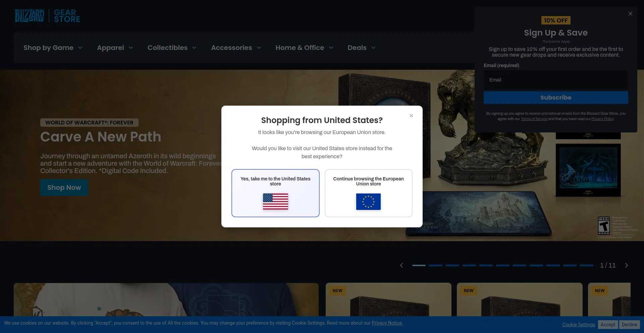Click the 10% OFF badge
The height and width of the screenshot is (333, 644).
point(556,20)
